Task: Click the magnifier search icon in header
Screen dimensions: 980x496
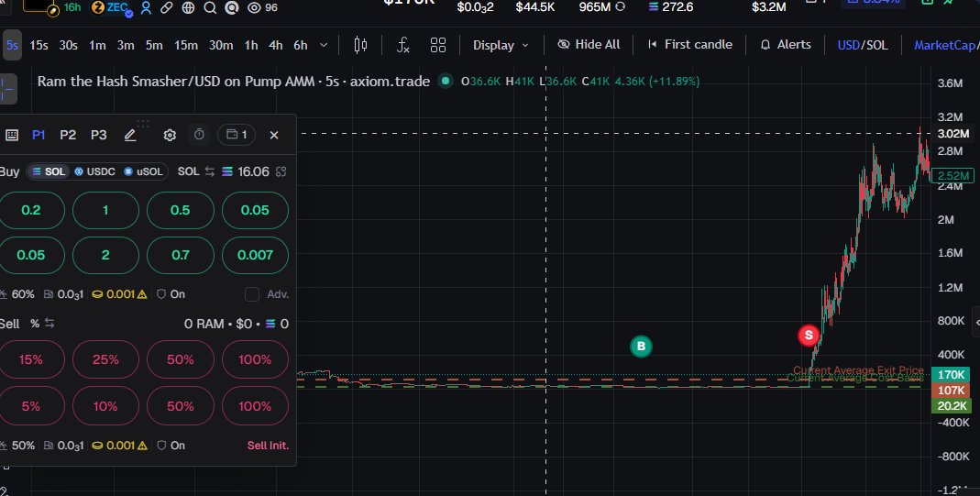Action: coord(210,7)
